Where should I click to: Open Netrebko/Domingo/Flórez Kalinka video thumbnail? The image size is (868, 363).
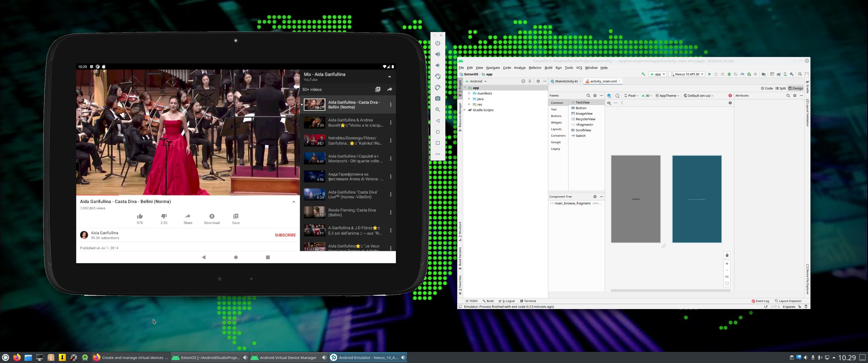pyautogui.click(x=314, y=140)
